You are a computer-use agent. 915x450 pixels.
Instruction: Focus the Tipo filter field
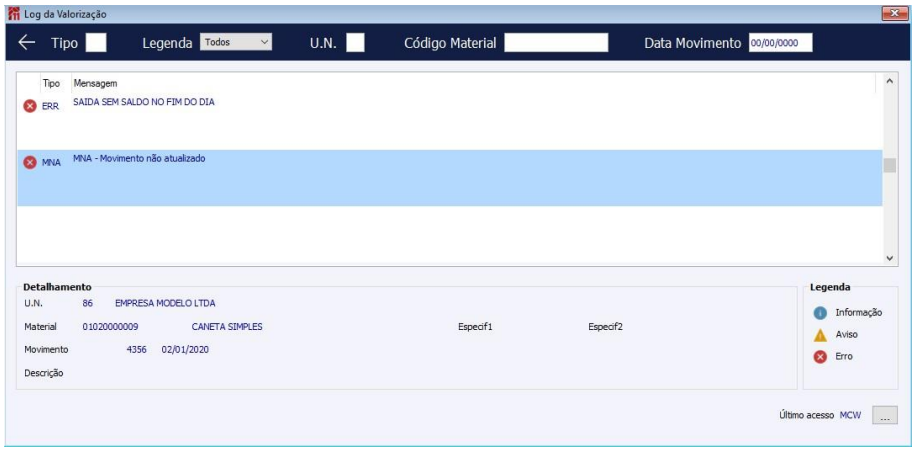pos(96,43)
